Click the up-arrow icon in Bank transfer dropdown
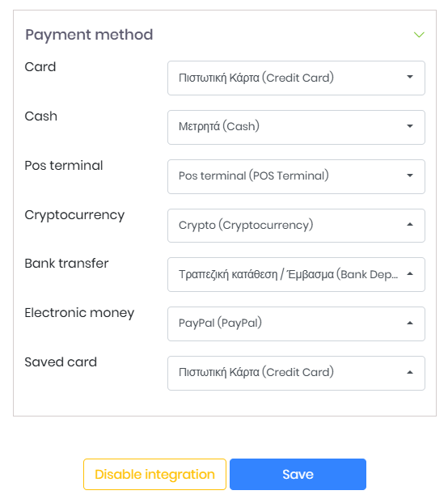This screenshot has width=448, height=499. pos(410,273)
